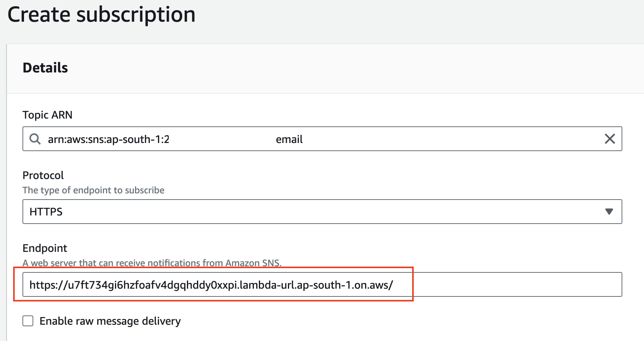Image resolution: width=644 pixels, height=341 pixels.
Task: Click into the Topic ARN input
Action: click(322, 139)
